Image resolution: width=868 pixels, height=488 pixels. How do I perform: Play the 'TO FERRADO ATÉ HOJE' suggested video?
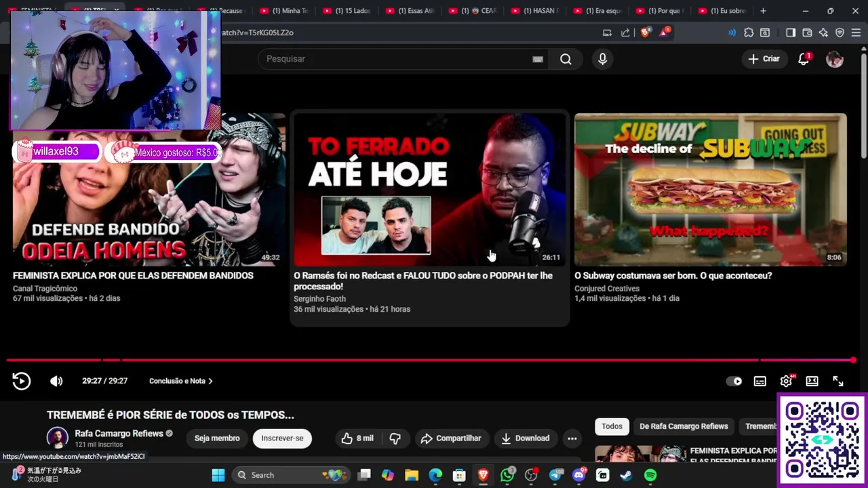[430, 190]
